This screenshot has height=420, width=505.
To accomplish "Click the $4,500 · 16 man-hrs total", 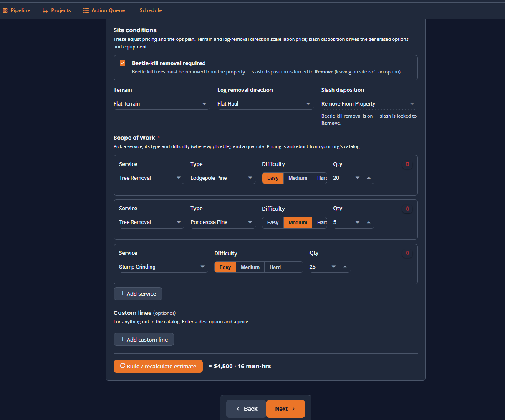I will coord(240,366).
